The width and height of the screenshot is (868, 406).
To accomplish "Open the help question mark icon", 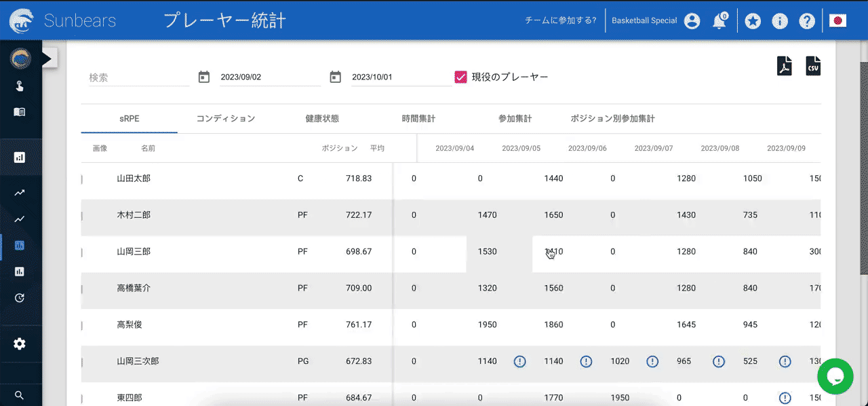I will (807, 21).
